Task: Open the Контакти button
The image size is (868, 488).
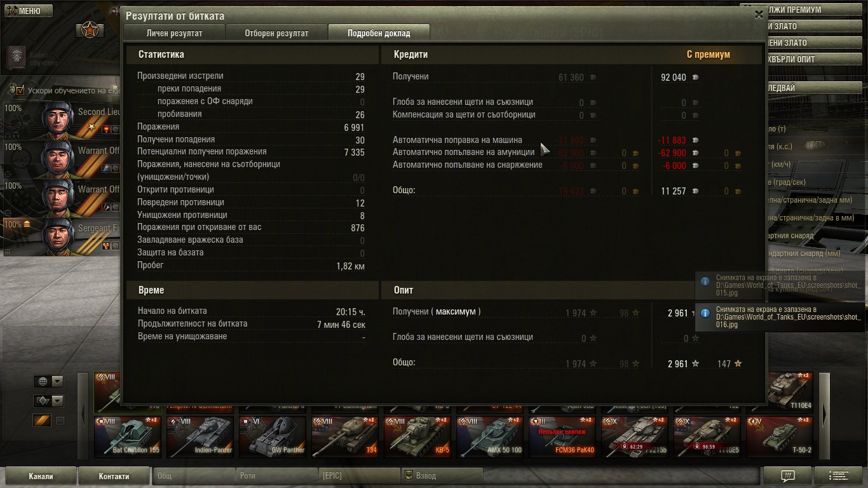Action: (114, 476)
